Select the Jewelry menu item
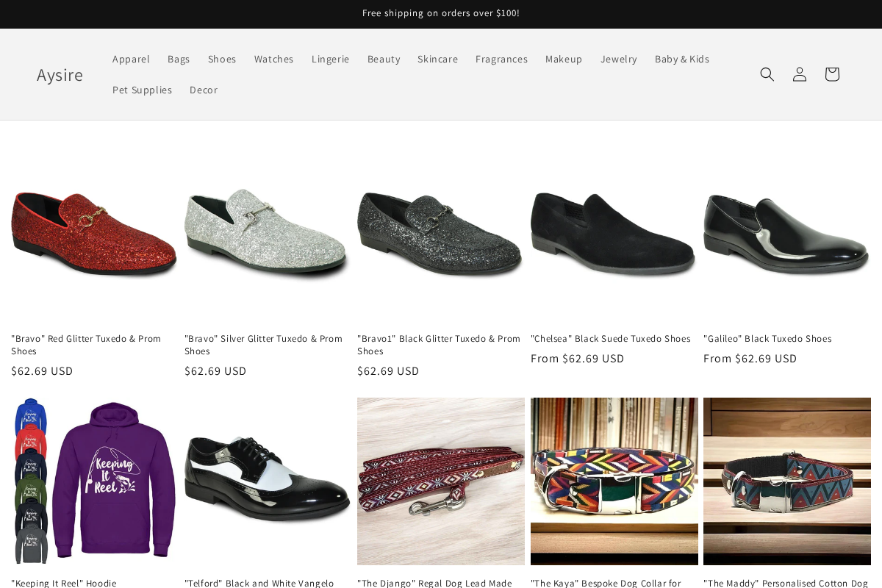The height and width of the screenshot is (588, 882). pos(619,59)
